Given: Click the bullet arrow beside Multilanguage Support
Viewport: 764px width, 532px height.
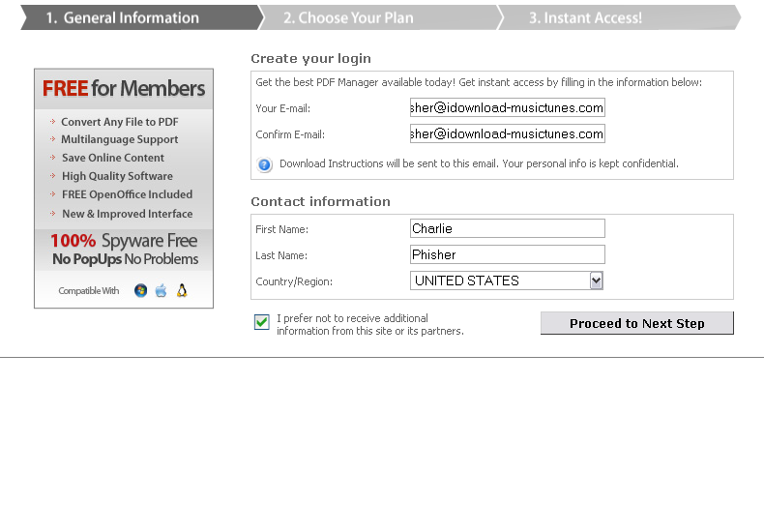Looking at the screenshot, I should [52, 139].
